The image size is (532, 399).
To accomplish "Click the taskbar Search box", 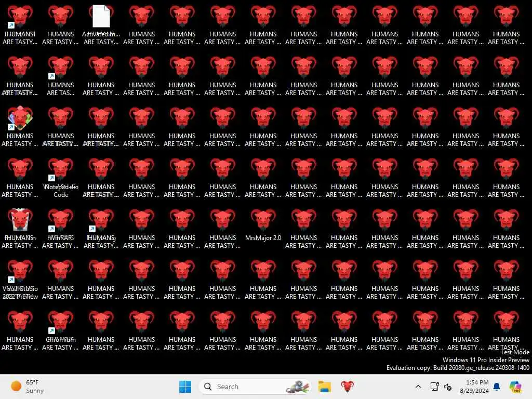I will coord(255,387).
